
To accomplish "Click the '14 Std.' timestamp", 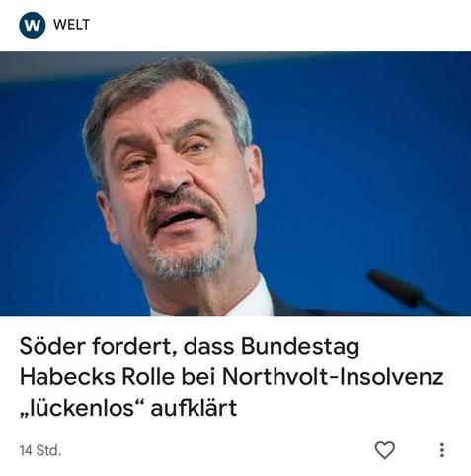I will click(40, 450).
